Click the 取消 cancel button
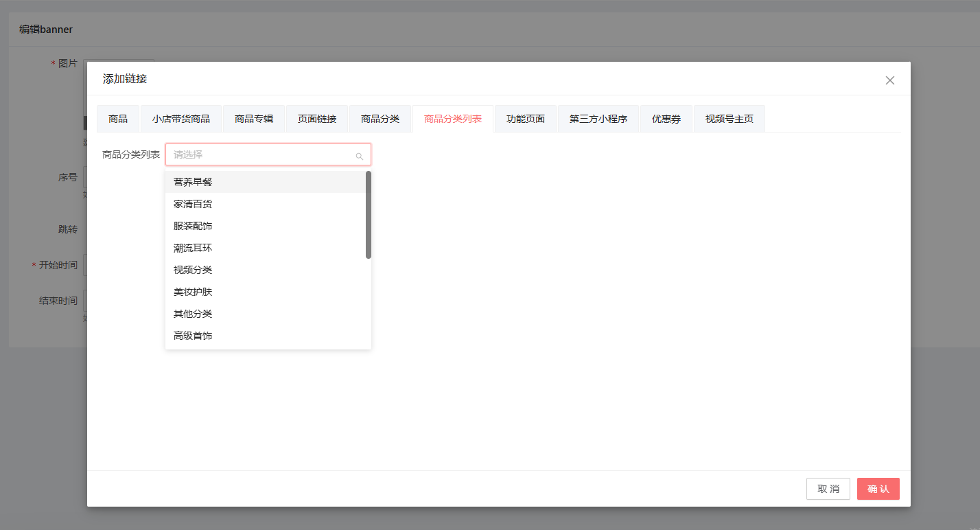 click(828, 489)
